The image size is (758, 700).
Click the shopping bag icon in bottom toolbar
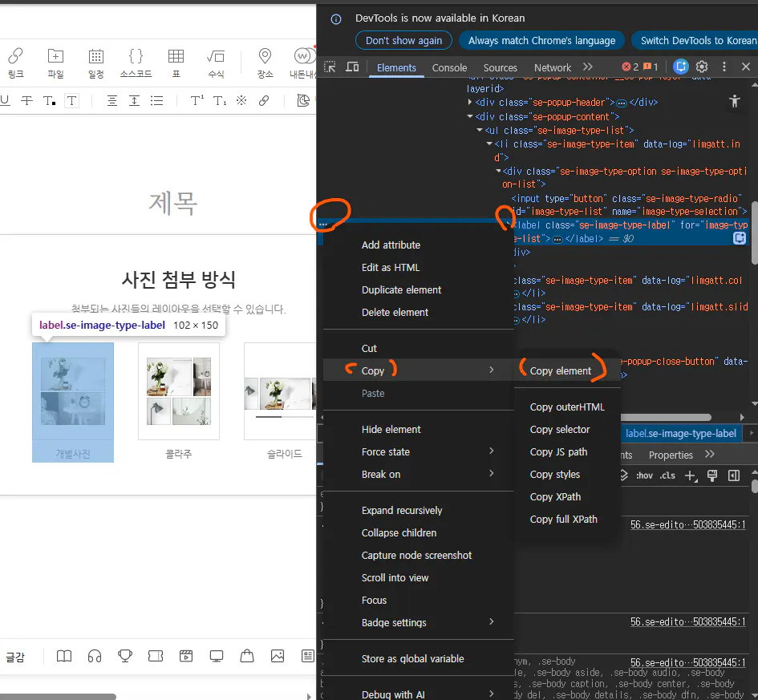coord(247,656)
